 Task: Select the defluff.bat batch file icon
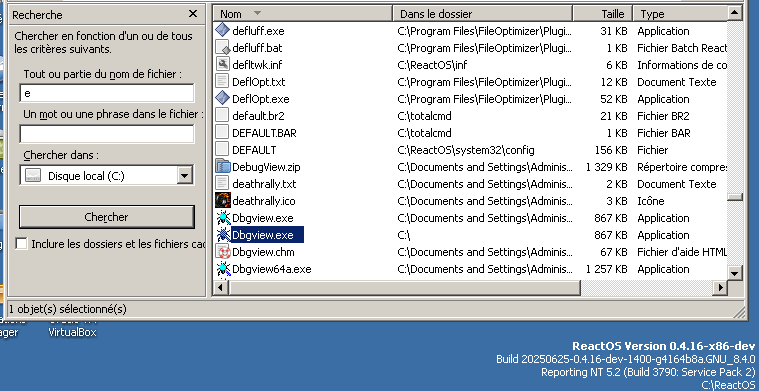[222, 47]
